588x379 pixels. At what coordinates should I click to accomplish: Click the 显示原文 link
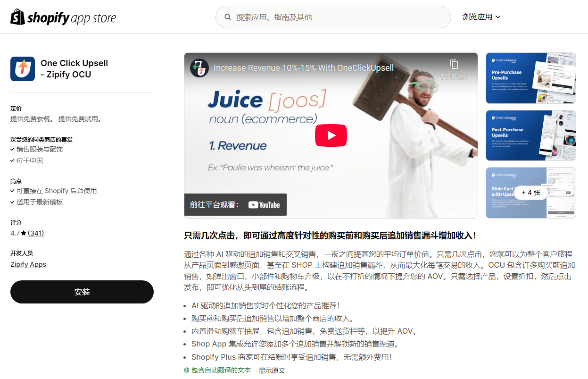tap(272, 371)
